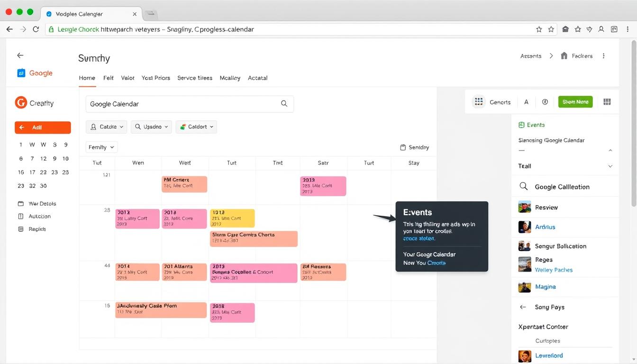Select the Mcaliny tab

pyautogui.click(x=230, y=78)
